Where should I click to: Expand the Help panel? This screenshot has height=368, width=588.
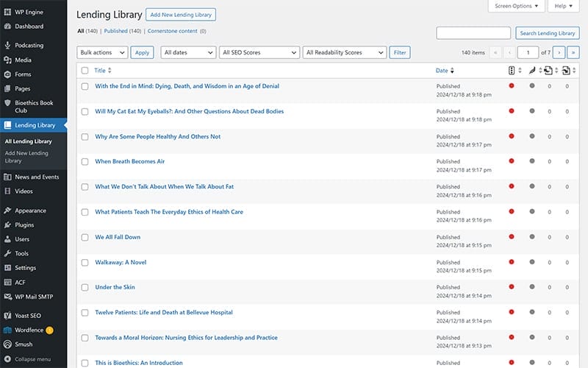tap(563, 6)
